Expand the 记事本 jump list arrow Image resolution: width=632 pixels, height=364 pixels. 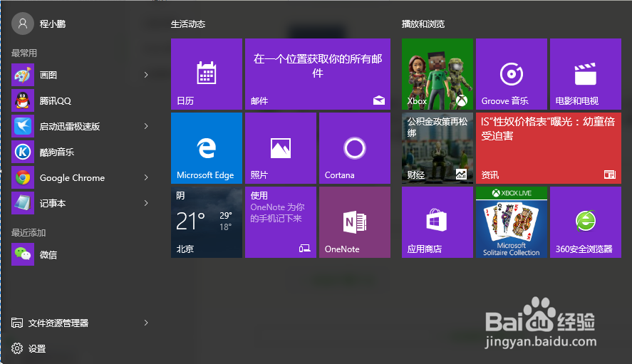(x=146, y=203)
